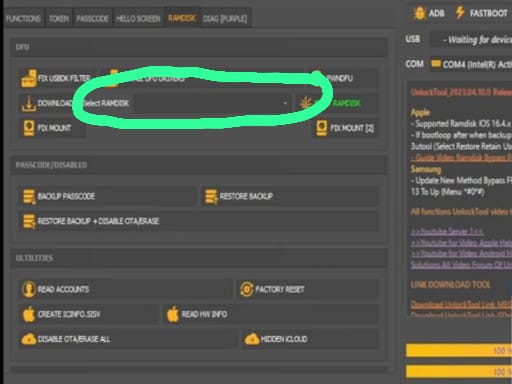512x384 pixels.
Task: Open the Select RAMDISK dropdown
Action: click(212, 103)
